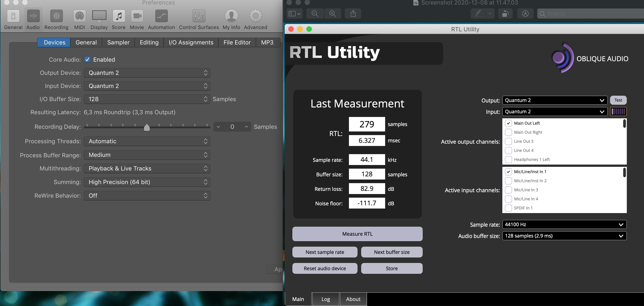Click the Recording Delay slider thumb
The width and height of the screenshot is (644, 306).
point(147,127)
